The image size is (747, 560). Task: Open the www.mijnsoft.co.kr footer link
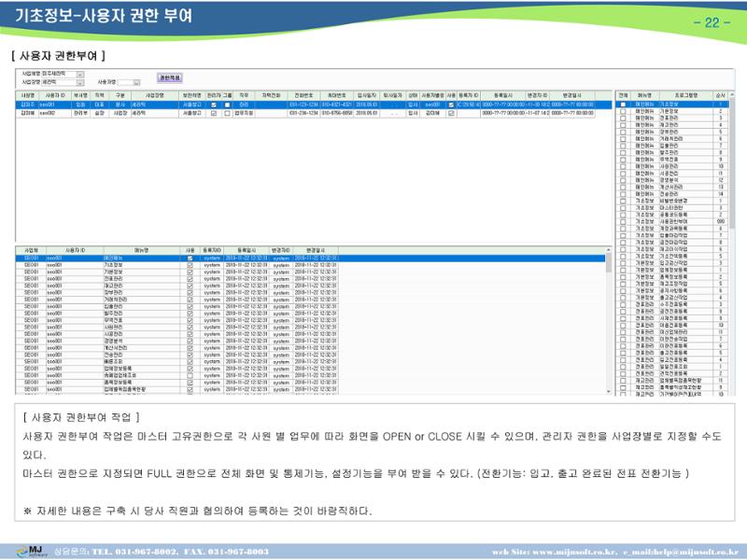click(574, 552)
